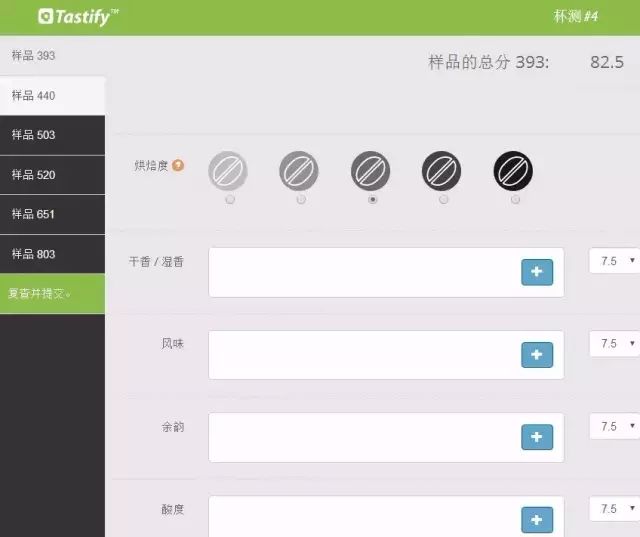This screenshot has width=640, height=537.
Task: Click the plus button in 干香 / 湿香 field
Action: [x=537, y=272]
